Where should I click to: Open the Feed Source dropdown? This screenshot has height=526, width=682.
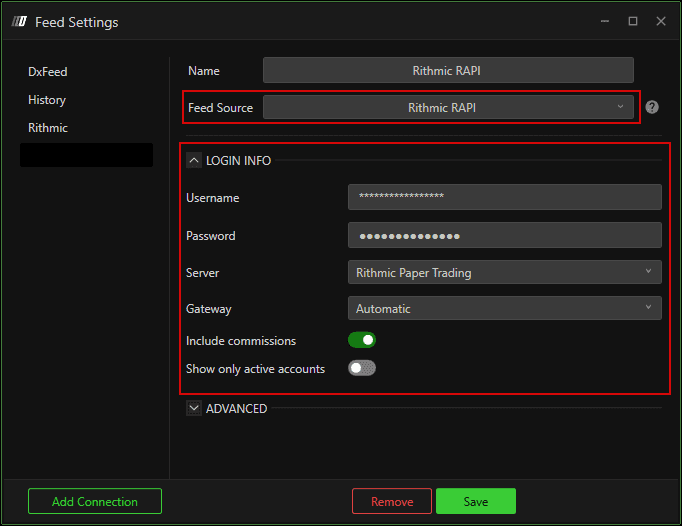coord(448,107)
